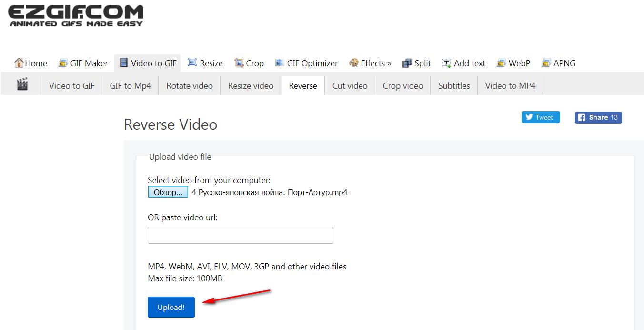The image size is (644, 330).
Task: Open the Rotate video tab
Action: pyautogui.click(x=189, y=86)
